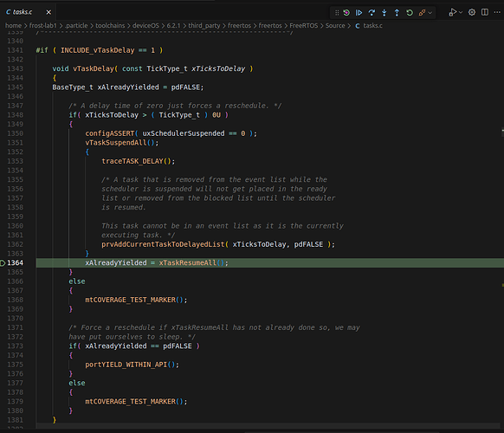This screenshot has height=433, width=504.
Task: Step over the current line
Action: (372, 12)
